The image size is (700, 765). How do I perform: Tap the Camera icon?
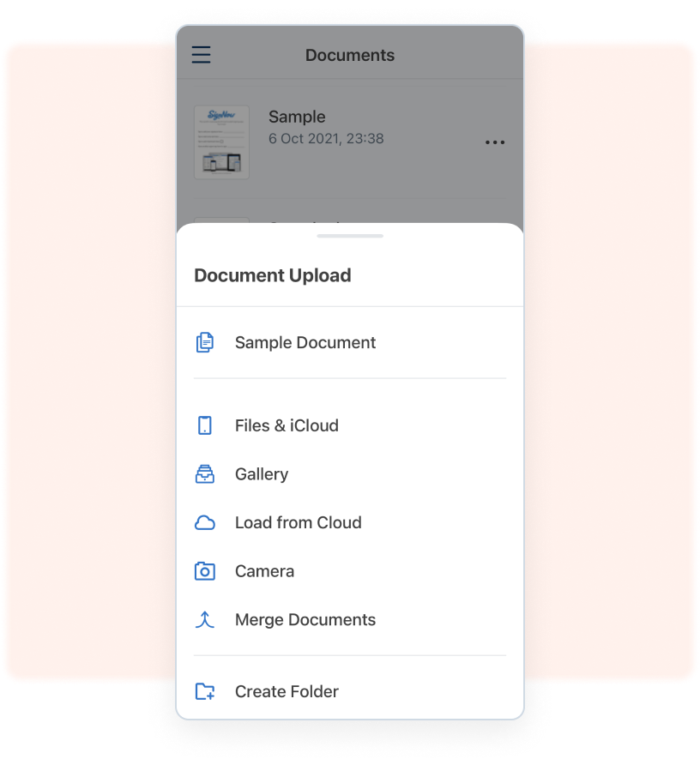click(x=205, y=571)
